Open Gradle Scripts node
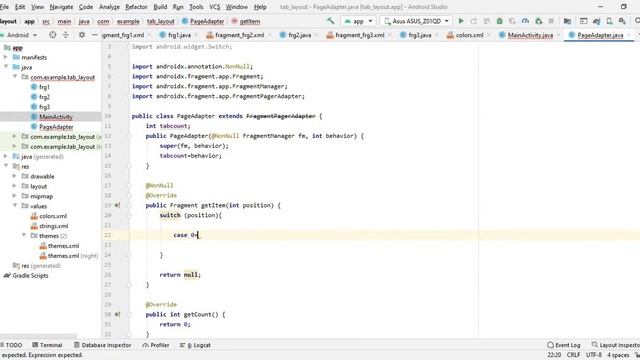Screen dimensions: 640x360 click(26, 276)
